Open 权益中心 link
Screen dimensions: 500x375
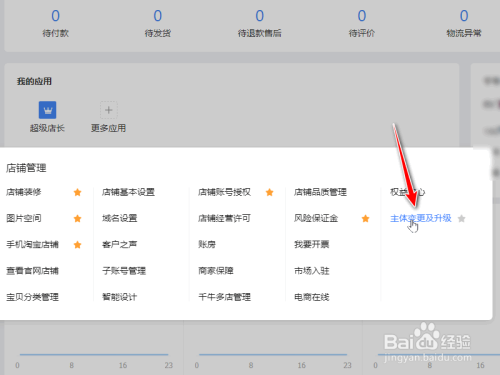407,192
